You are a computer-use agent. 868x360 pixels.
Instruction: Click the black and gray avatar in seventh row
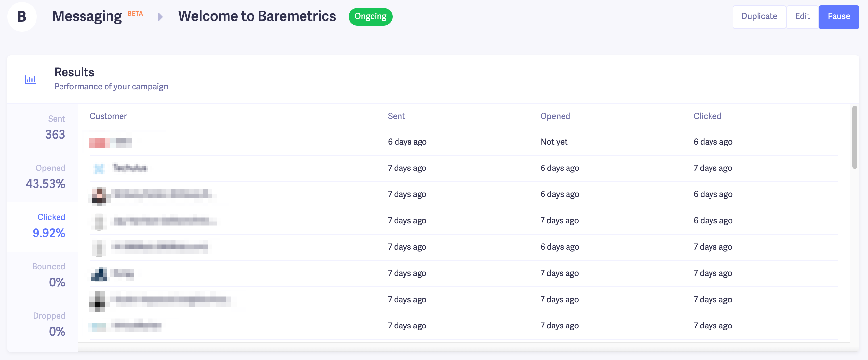(97, 301)
